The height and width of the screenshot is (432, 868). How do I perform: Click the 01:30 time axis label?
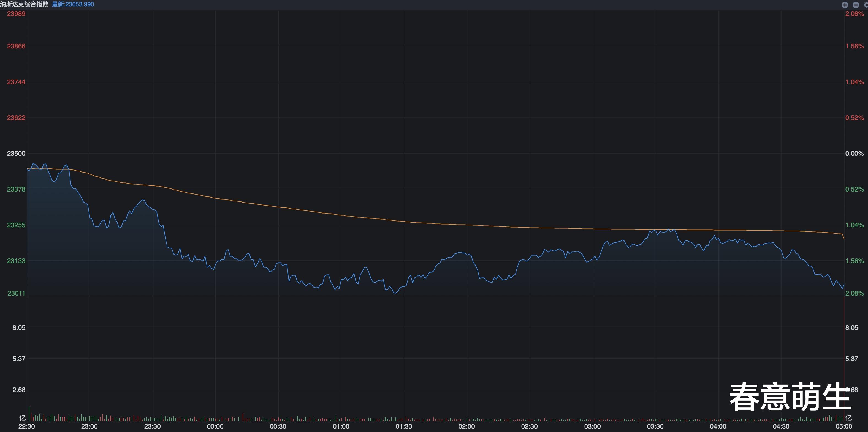tap(404, 426)
